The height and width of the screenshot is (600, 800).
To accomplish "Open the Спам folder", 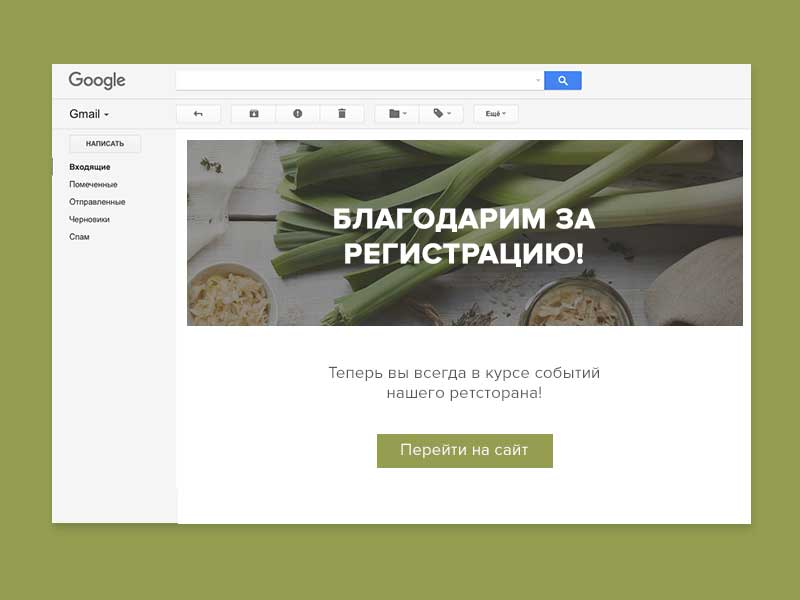I will 79,237.
